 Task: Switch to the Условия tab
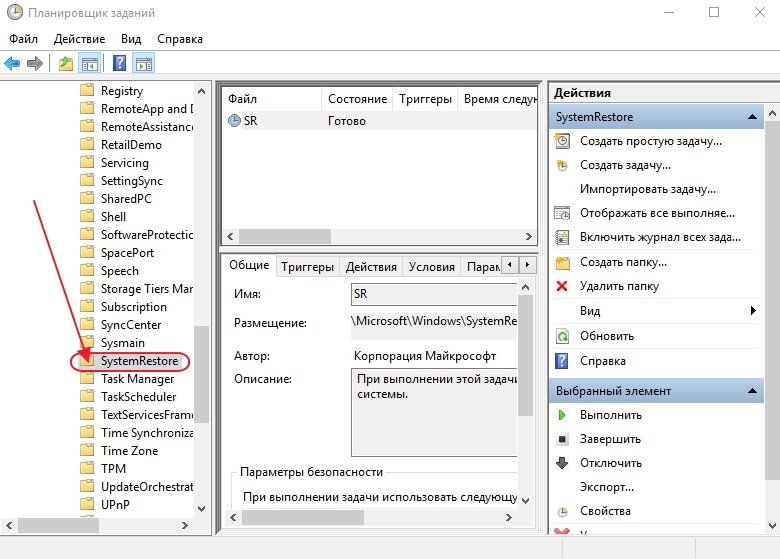click(x=431, y=267)
